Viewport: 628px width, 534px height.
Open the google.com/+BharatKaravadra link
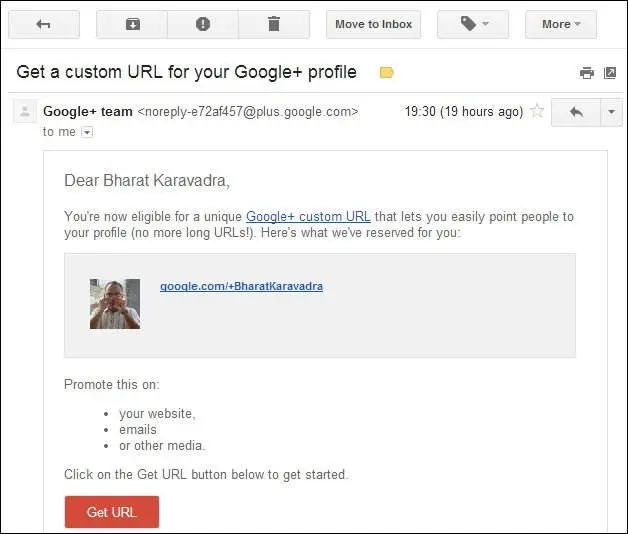241,286
